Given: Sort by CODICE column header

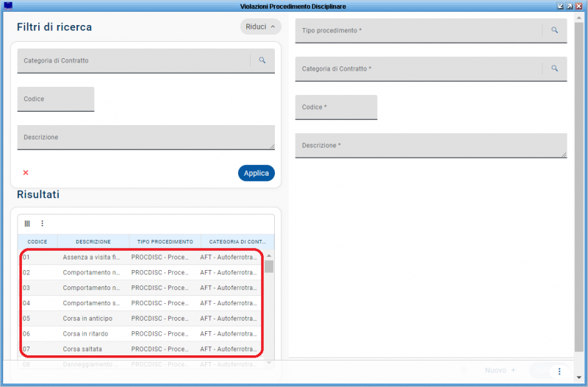Looking at the screenshot, I should tap(37, 242).
